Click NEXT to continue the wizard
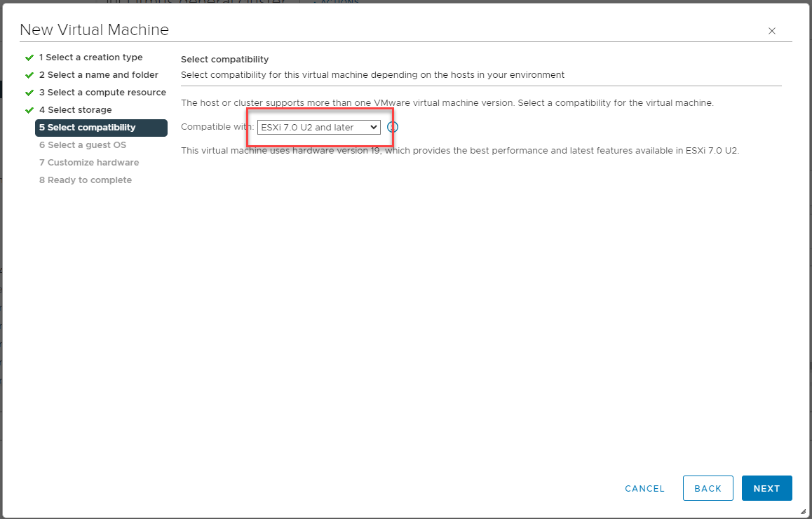This screenshot has height=519, width=812. [x=766, y=488]
